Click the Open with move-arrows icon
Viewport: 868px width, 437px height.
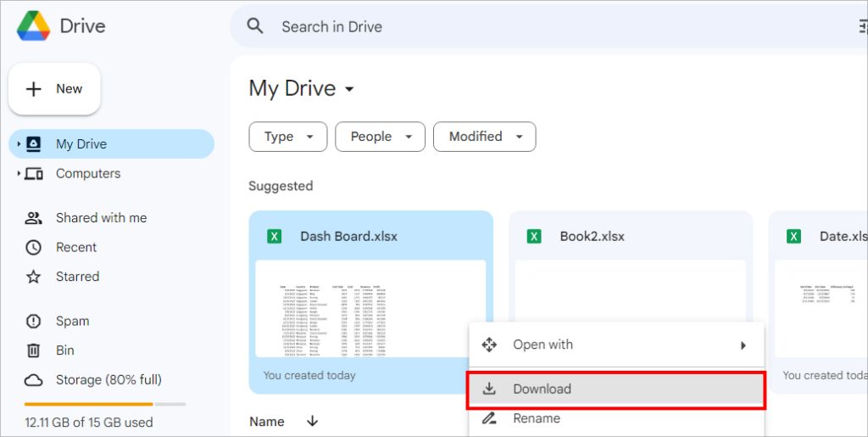pos(489,345)
